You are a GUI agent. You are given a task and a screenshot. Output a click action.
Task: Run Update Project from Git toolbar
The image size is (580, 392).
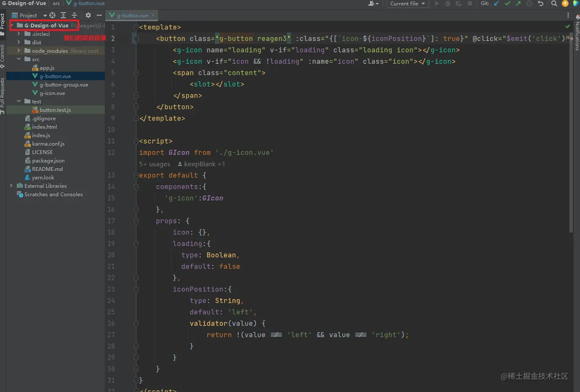(496, 3)
